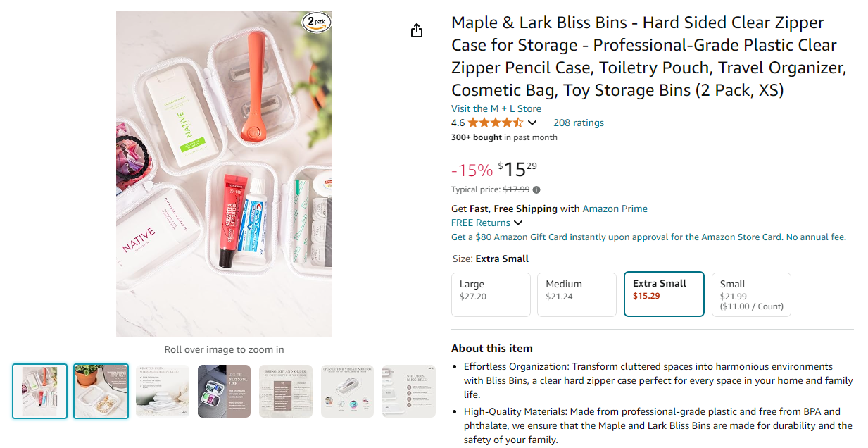This screenshot has height=448, width=868.
Task: Open the sixth thumbnail showing storage solutions
Action: point(347,391)
